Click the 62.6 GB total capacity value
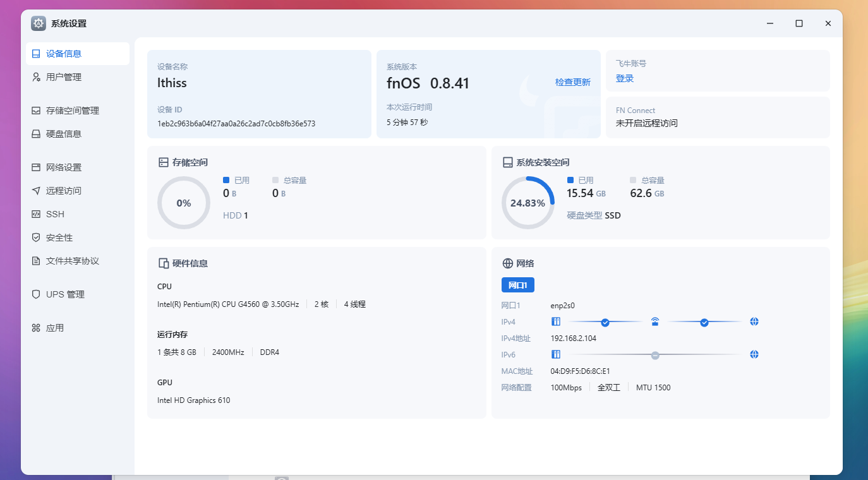Viewport: 868px width, 480px height. 647,193
